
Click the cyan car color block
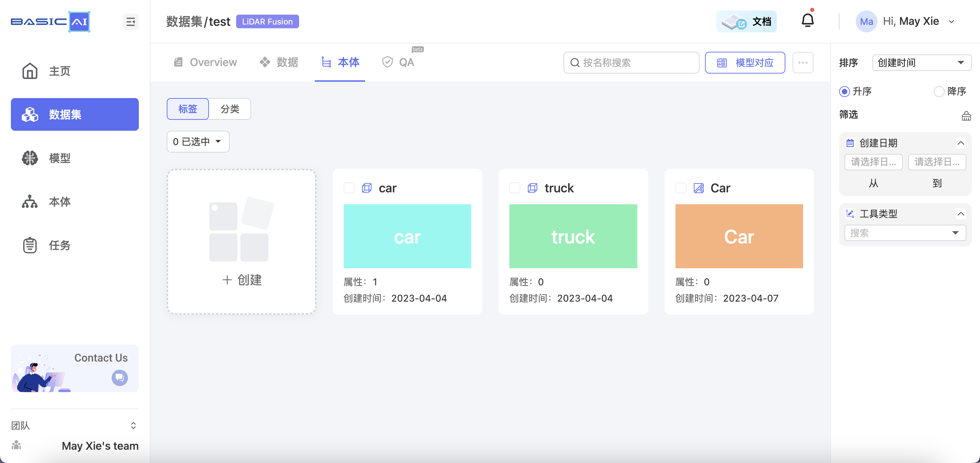(x=407, y=236)
